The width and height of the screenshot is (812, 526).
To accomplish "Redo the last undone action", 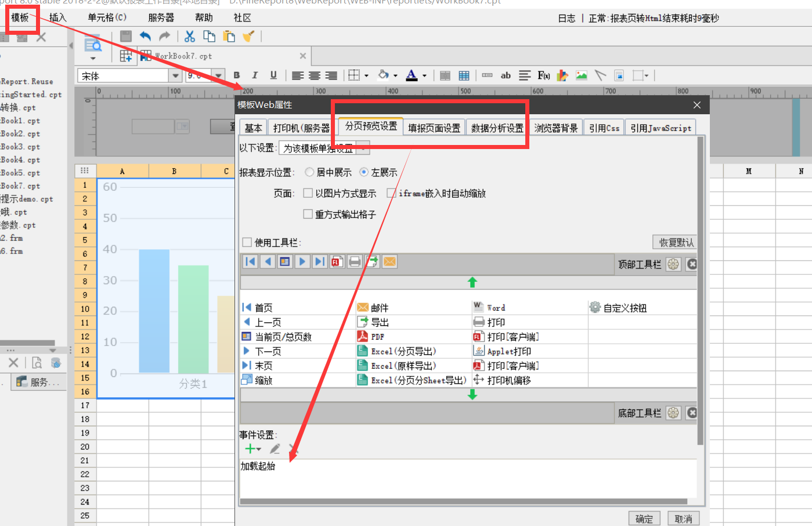I will point(165,36).
